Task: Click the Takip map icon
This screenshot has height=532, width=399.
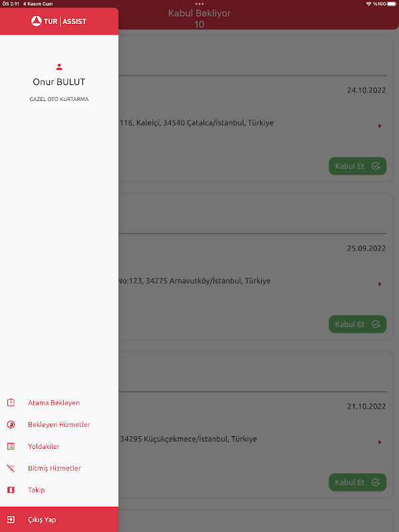Action: pos(11,490)
